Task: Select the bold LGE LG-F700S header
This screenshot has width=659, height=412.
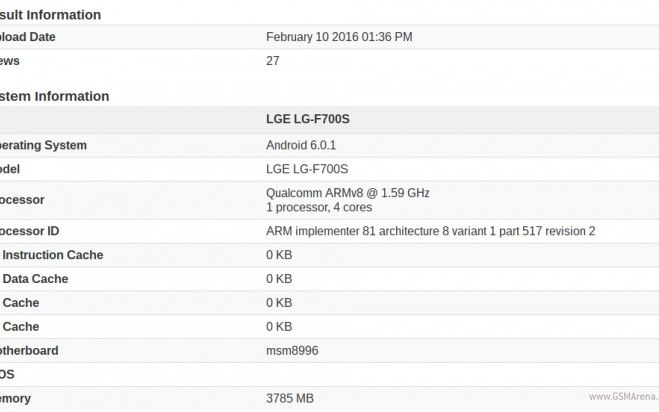Action: tap(308, 119)
